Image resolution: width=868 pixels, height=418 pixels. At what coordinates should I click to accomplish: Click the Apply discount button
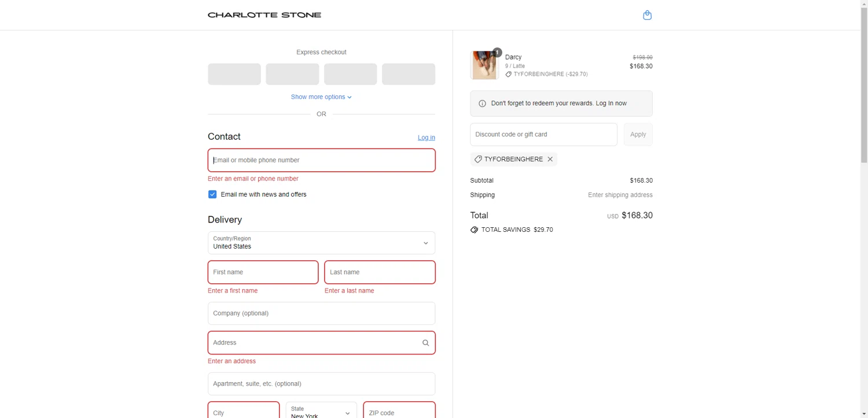(x=638, y=134)
